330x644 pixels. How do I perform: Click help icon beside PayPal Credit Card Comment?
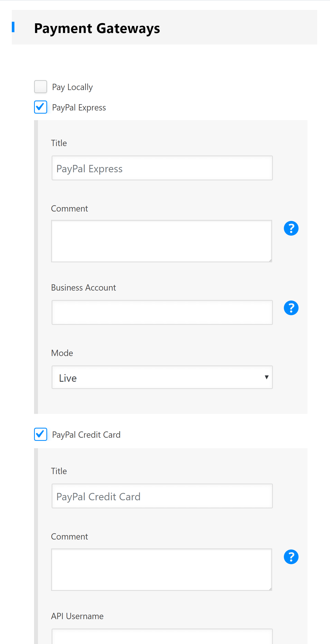[291, 557]
